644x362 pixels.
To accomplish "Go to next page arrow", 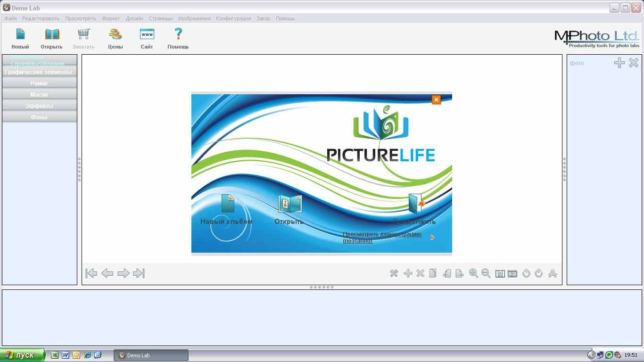I will (124, 273).
